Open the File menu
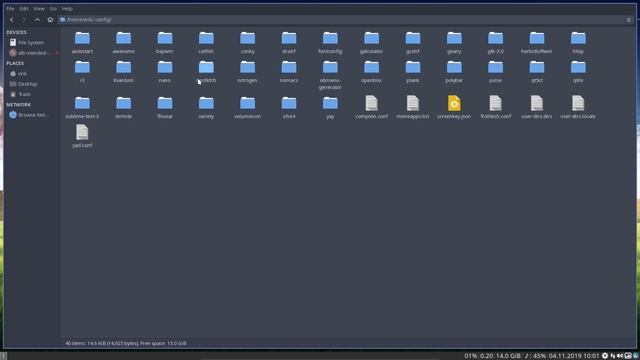This screenshot has height=360, width=640. 10,9
